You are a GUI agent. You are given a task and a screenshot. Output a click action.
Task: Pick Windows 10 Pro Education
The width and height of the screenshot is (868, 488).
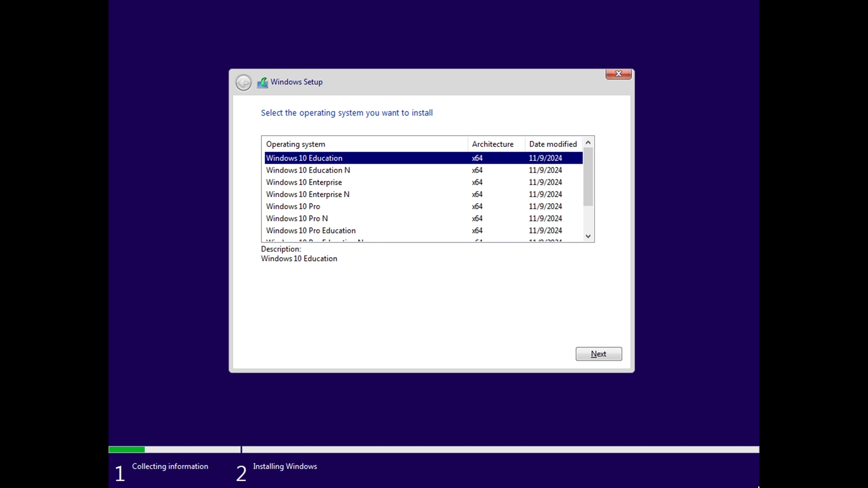click(x=424, y=230)
